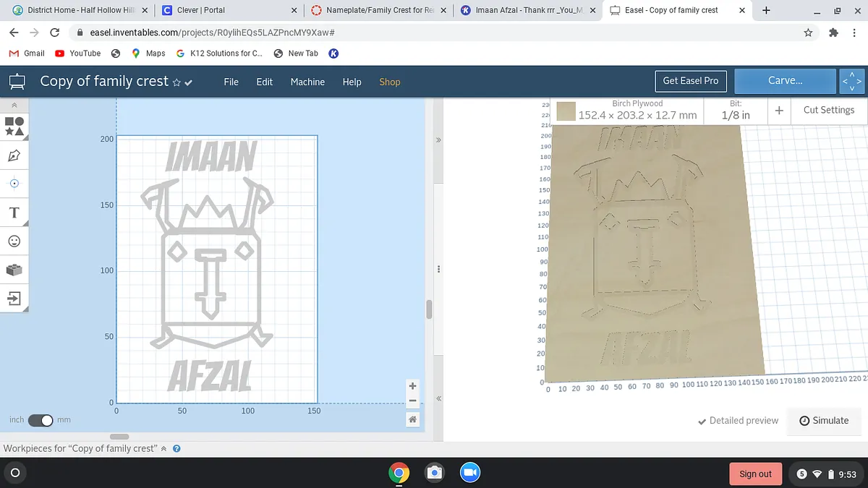This screenshot has width=868, height=488.
Task: Open the Maps bookmark
Action: (x=148, y=53)
